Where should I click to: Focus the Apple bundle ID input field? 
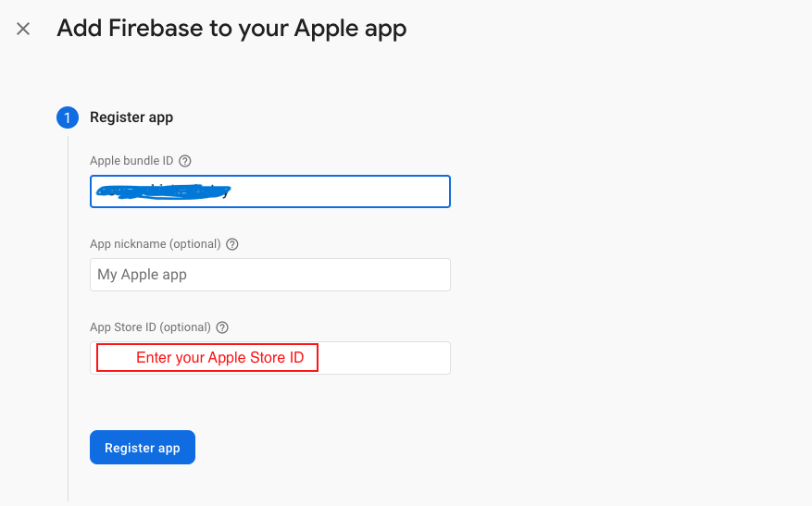pos(338,191)
